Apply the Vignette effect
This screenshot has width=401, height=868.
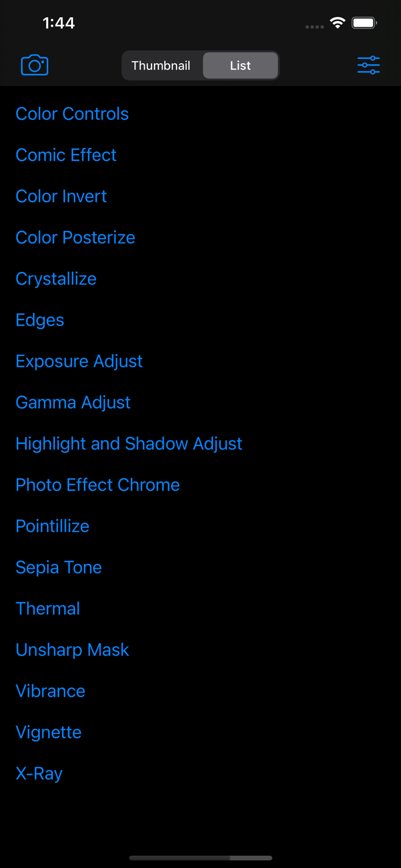(x=49, y=733)
